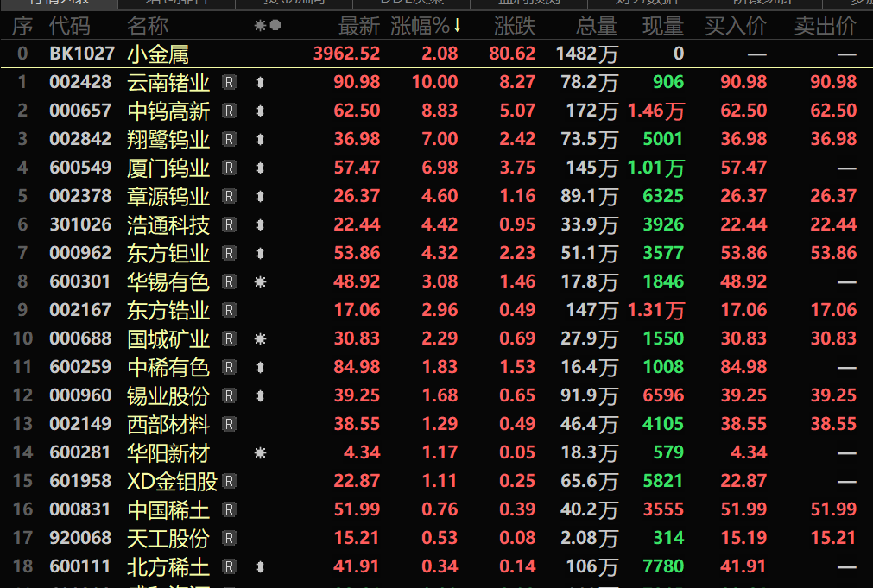873x588 pixels.
Task: Select stock code 920068
Action: pos(80,538)
